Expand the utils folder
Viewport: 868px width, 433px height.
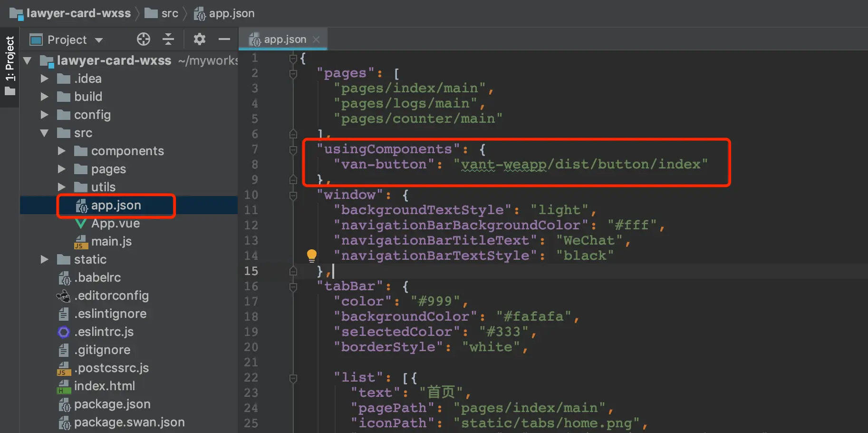62,187
